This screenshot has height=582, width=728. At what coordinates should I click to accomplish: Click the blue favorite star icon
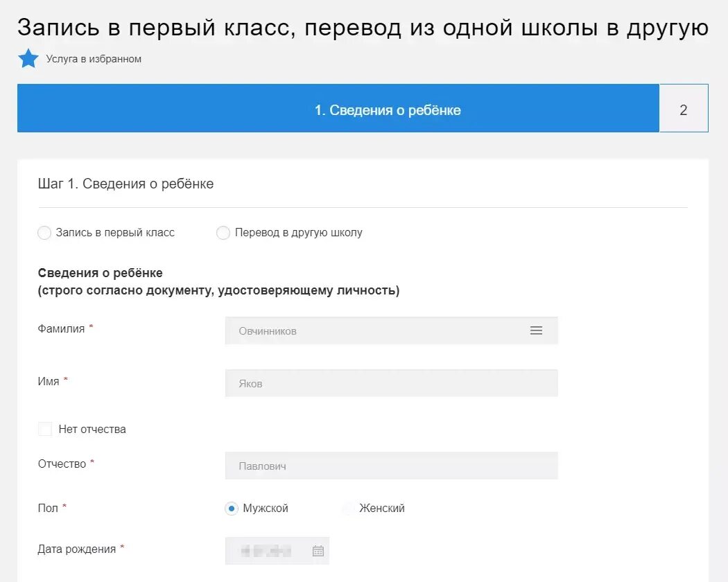pos(28,58)
